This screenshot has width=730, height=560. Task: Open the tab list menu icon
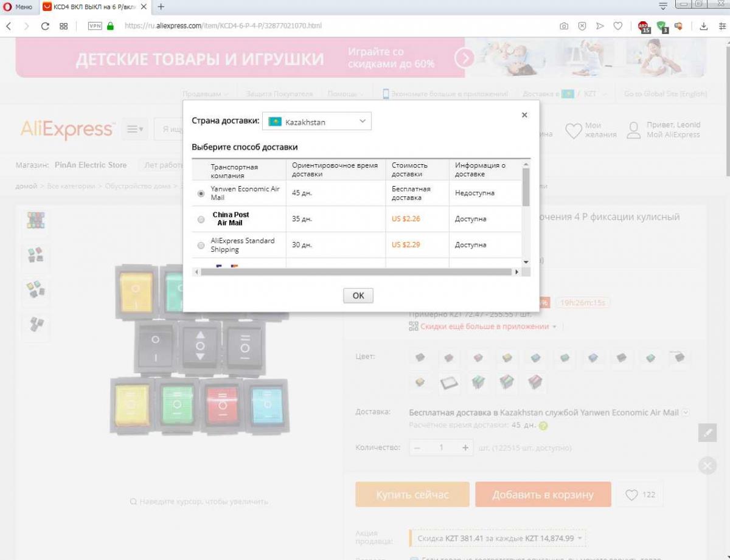[663, 6]
